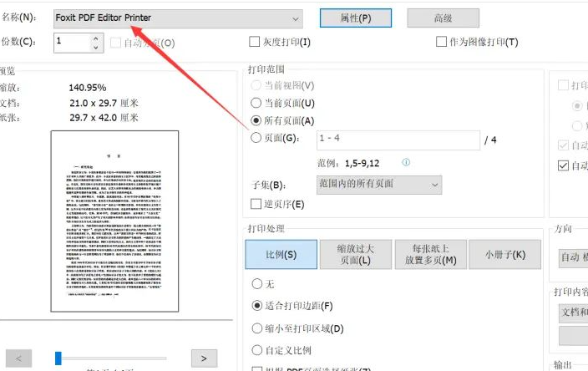Open the printer name dropdown
The width and height of the screenshot is (588, 371).
[178, 18]
